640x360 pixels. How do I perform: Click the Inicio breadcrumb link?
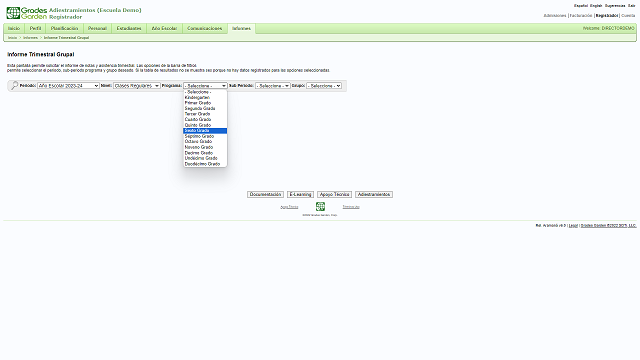13,38
